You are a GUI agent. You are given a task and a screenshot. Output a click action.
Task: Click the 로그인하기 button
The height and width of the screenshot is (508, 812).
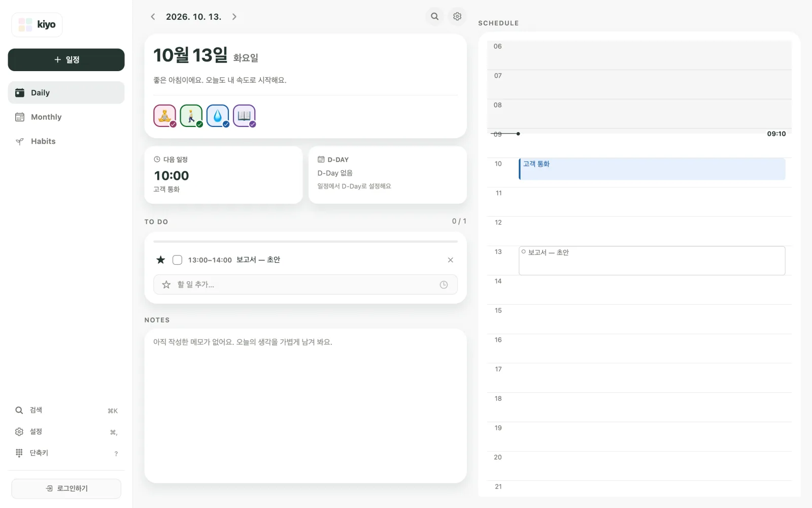[66, 488]
